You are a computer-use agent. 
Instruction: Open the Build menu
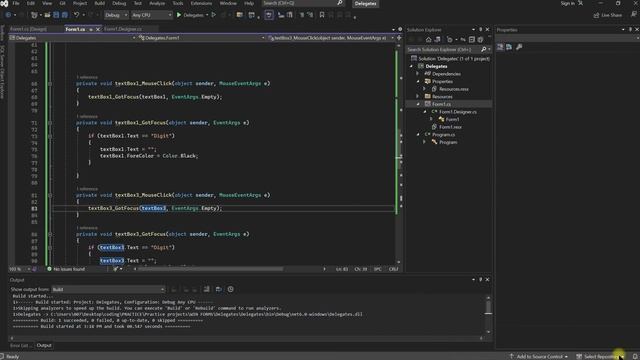point(100,3)
